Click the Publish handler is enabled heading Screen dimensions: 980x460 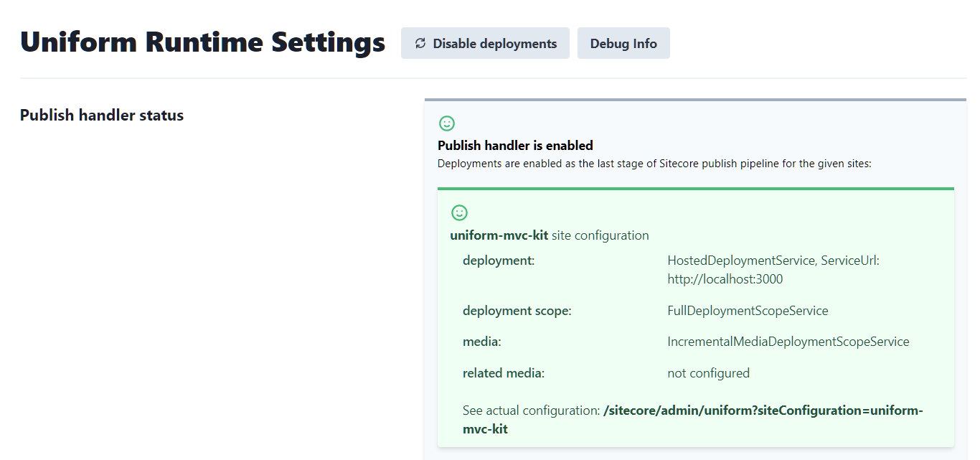515,146
